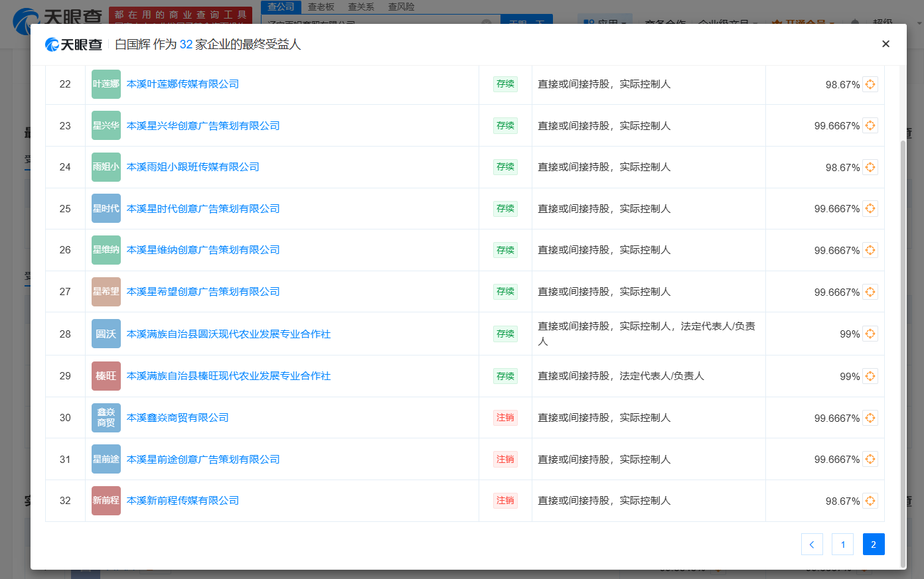The width and height of the screenshot is (924, 579).
Task: Click the 99% share value for 圆沃合作社
Action: [x=850, y=334]
